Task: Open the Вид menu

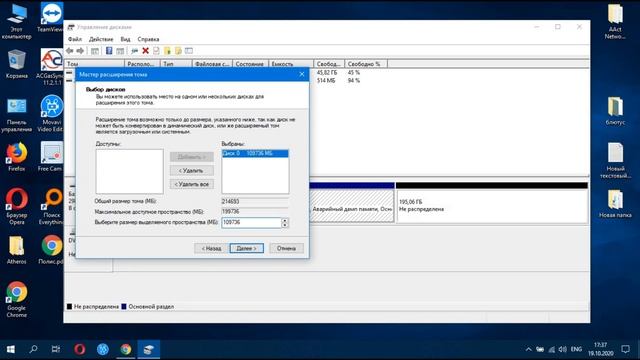Action: tap(125, 39)
